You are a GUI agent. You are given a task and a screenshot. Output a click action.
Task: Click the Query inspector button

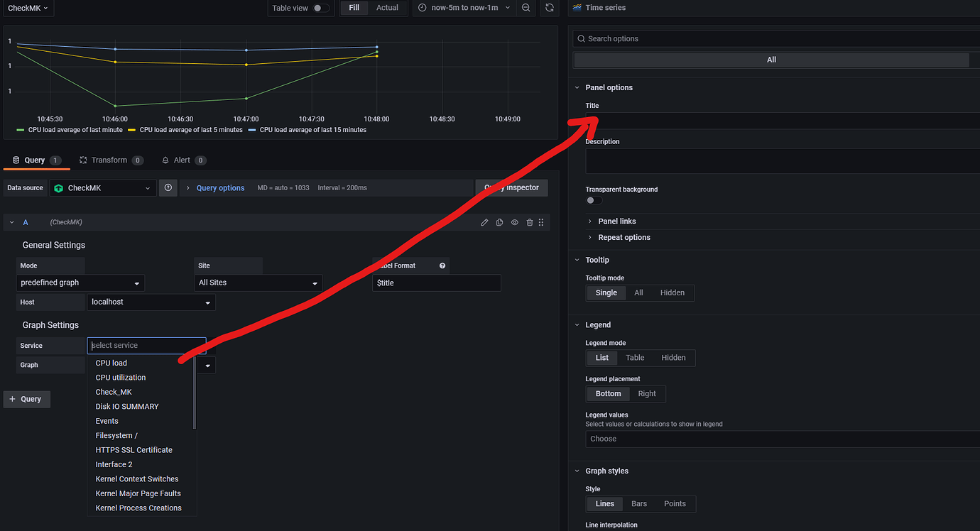tap(511, 187)
